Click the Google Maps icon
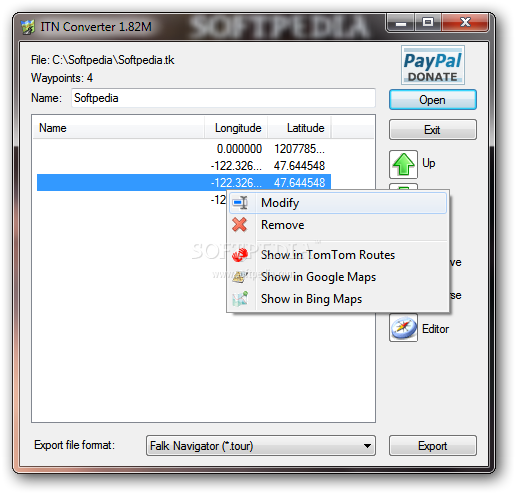516x494 pixels. pyautogui.click(x=240, y=277)
